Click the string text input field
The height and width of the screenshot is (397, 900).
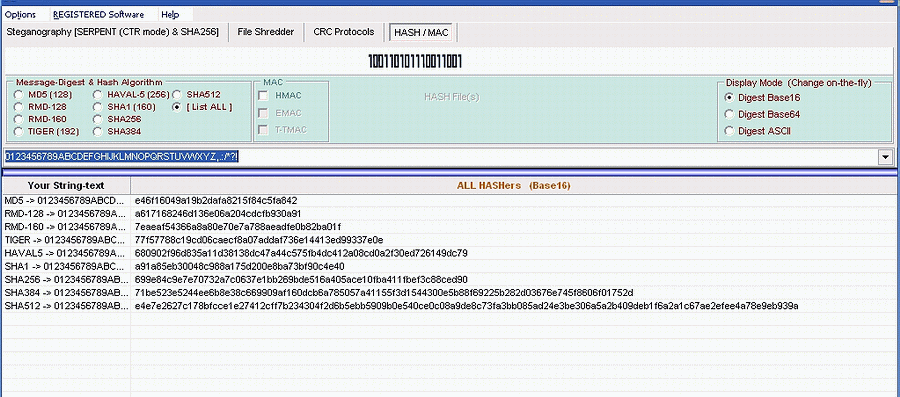click(x=441, y=157)
